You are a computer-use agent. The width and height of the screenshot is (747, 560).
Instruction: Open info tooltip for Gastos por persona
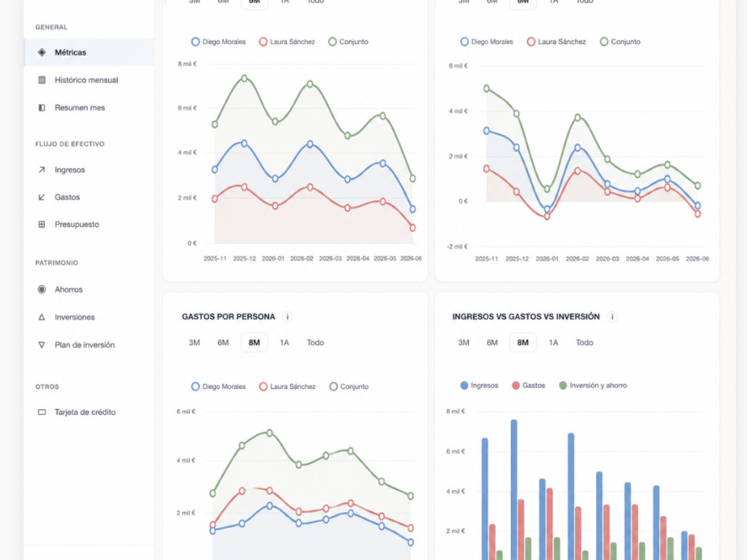[288, 317]
